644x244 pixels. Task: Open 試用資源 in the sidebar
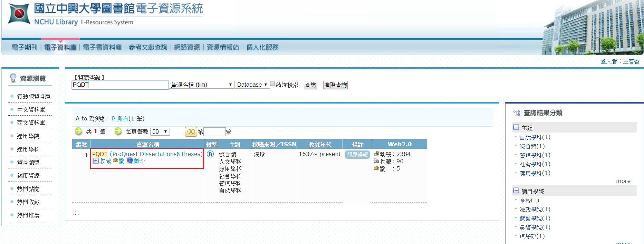point(28,175)
